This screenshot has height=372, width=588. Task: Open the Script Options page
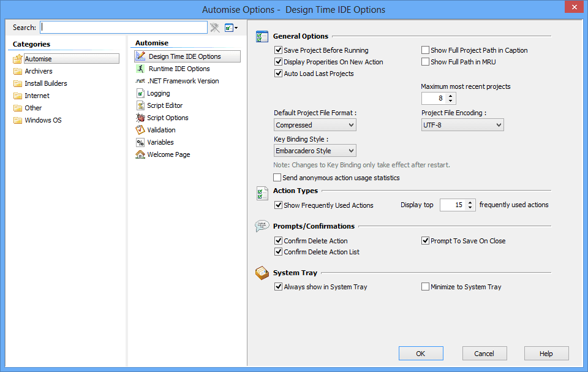click(168, 118)
